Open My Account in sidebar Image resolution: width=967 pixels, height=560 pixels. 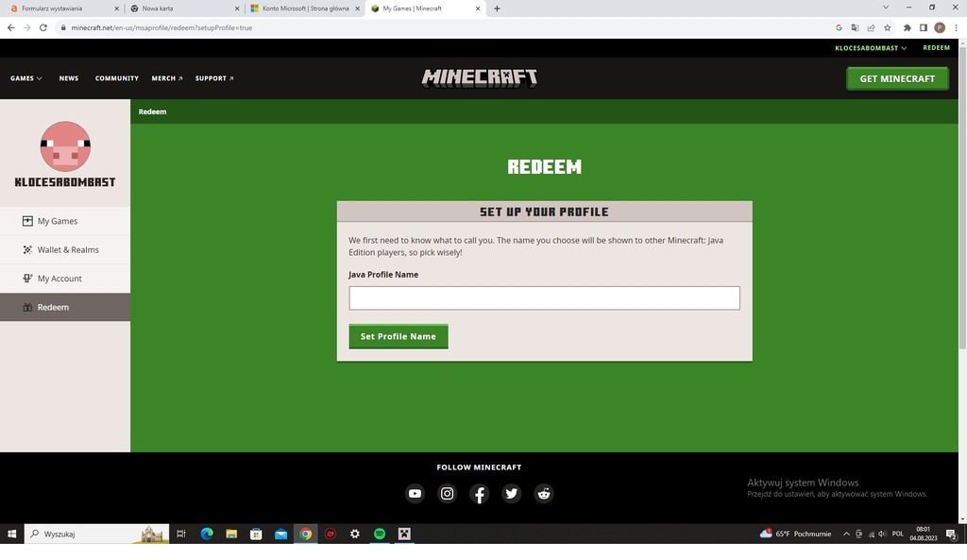point(65,279)
